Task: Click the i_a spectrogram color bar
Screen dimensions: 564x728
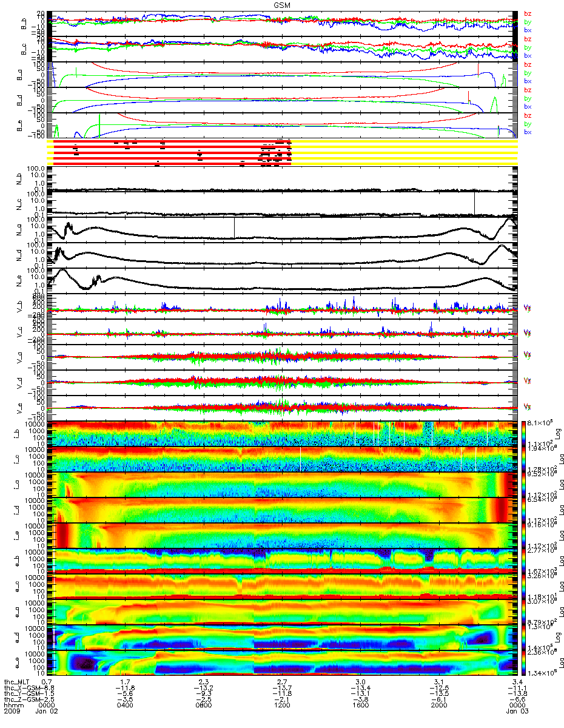Action: [525, 485]
